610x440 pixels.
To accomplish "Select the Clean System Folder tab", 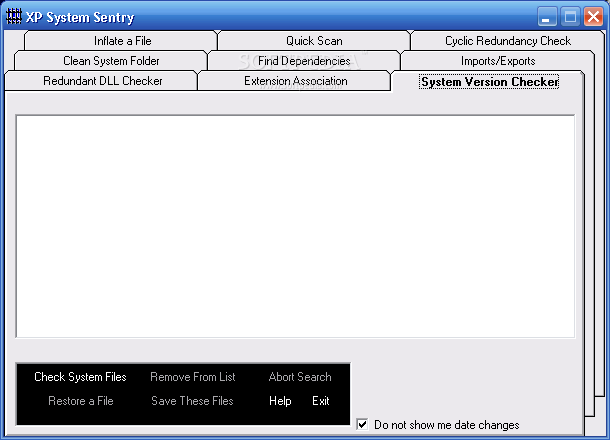I will coord(111,61).
